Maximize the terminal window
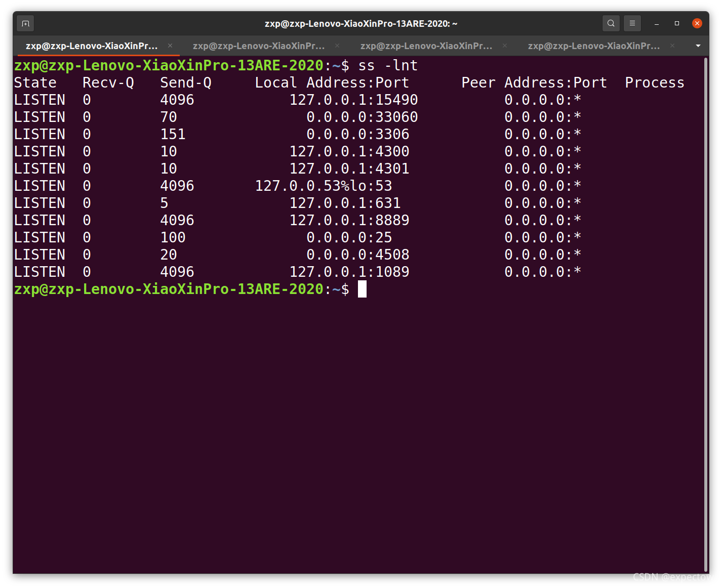The image size is (722, 588). click(677, 23)
